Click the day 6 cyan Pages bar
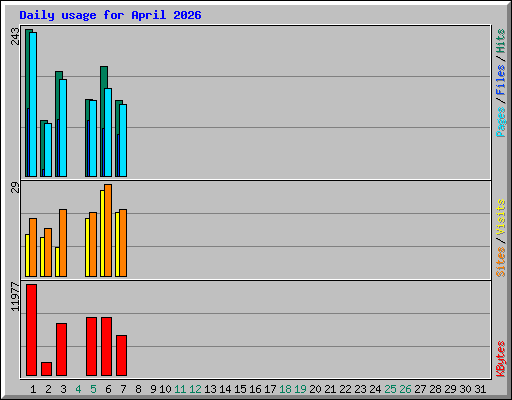Viewport: 512px width, 400px height. (x=108, y=132)
